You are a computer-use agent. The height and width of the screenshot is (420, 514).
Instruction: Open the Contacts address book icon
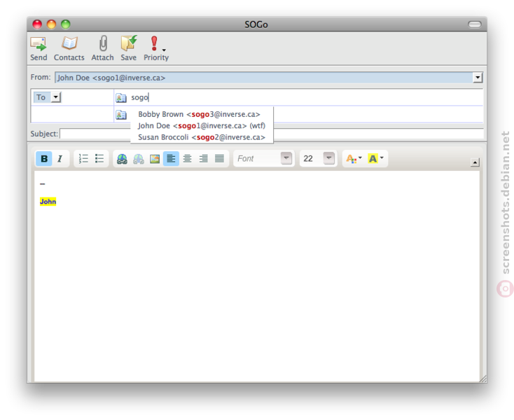(69, 49)
